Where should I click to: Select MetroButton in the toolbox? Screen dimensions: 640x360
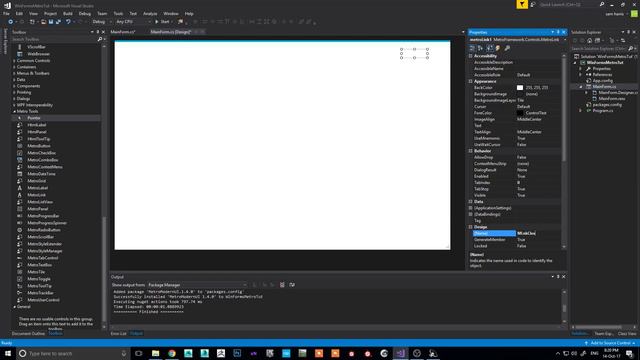tap(39, 146)
